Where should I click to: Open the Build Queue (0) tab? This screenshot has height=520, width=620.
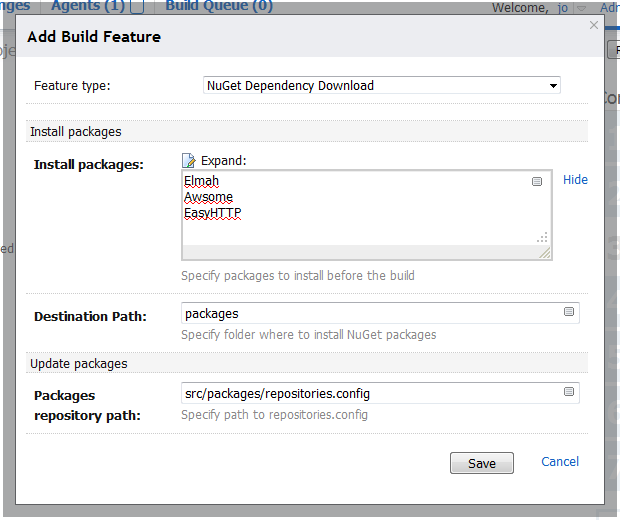pyautogui.click(x=219, y=6)
